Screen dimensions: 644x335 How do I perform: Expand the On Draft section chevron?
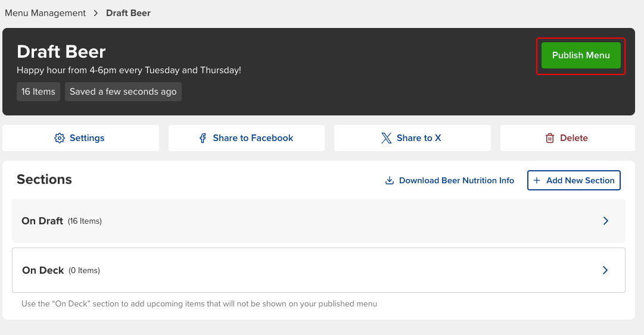[605, 221]
